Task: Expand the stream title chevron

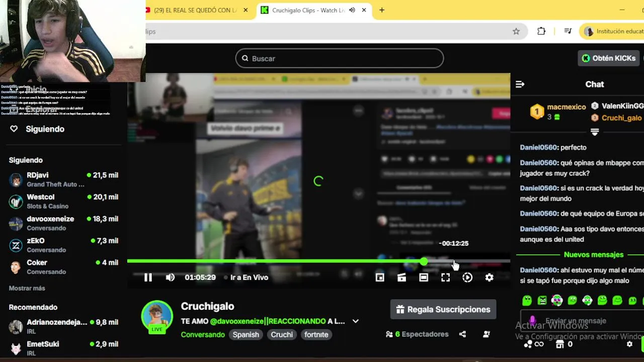Action: pyautogui.click(x=355, y=321)
